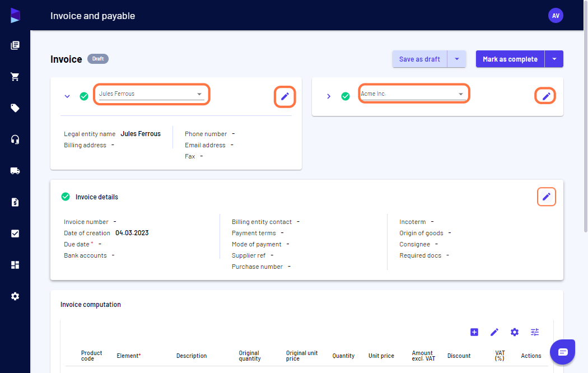Edit the Acme Inc. card with pencil
588x373 pixels.
(x=546, y=96)
